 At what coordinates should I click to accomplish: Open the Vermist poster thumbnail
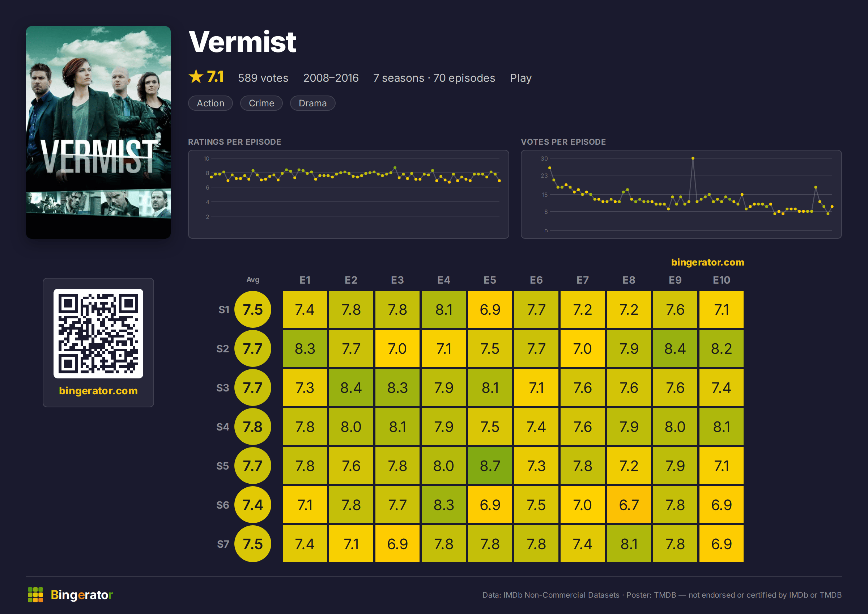point(98,132)
